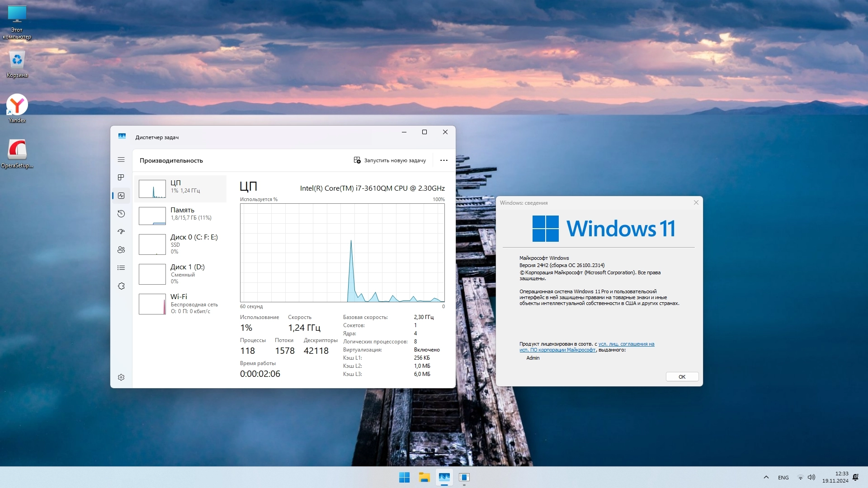Viewport: 868px width, 488px height.
Task: Click ENG language indicator in taskbar
Action: 783,478
